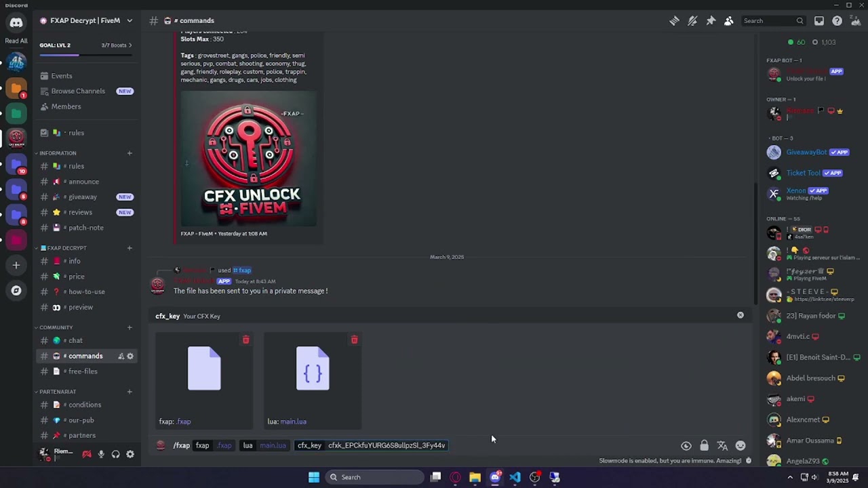Open edit channel gear on commands

coord(130,356)
